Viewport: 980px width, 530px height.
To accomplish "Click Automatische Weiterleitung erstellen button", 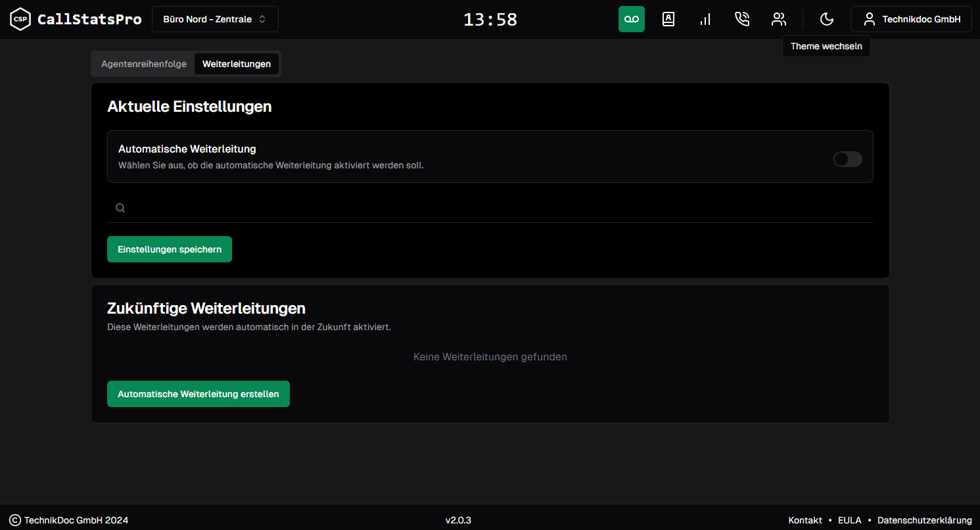I will [198, 394].
